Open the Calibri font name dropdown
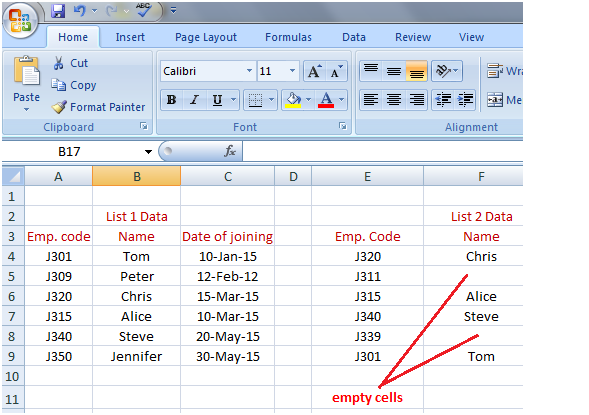 pyautogui.click(x=249, y=71)
